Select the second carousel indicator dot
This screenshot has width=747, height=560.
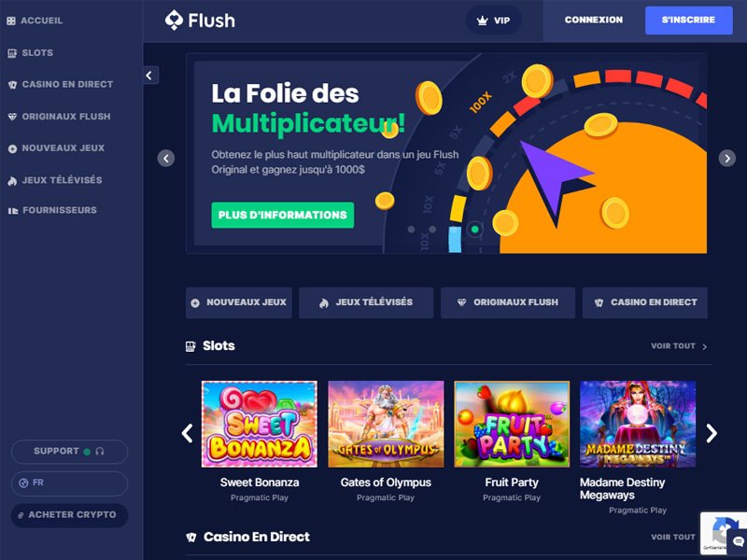click(x=432, y=230)
